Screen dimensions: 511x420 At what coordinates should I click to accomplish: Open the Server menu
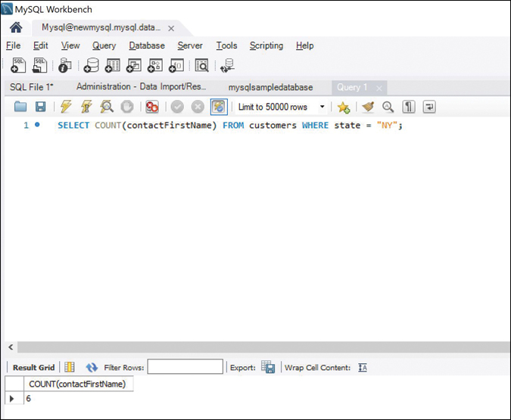(190, 45)
